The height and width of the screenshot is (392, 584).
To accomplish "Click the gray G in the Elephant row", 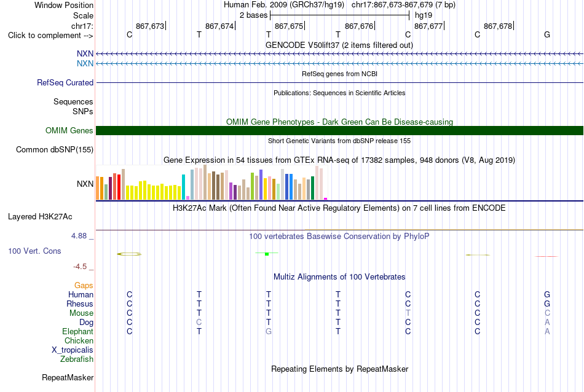I will coord(269,331).
